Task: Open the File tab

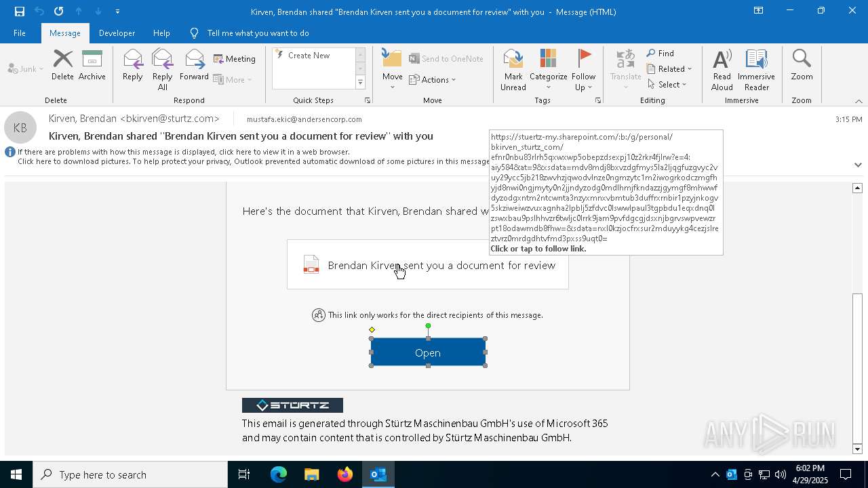Action: (20, 33)
